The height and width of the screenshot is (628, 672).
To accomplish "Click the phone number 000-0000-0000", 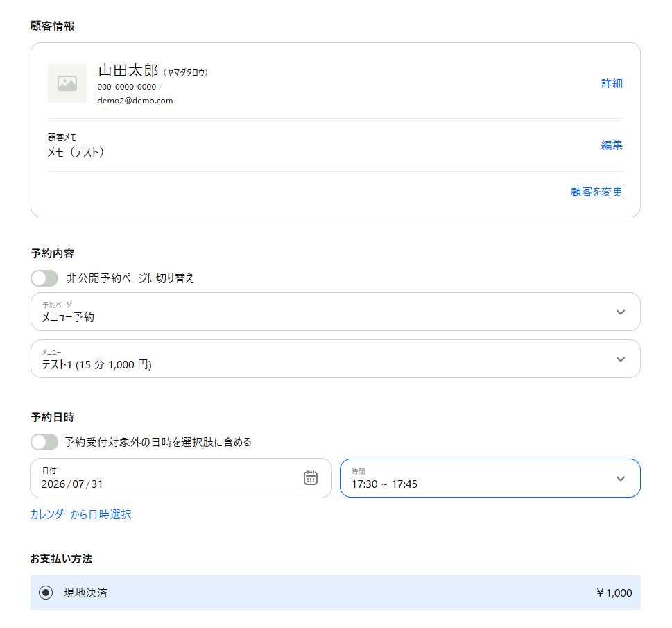I will point(126,87).
